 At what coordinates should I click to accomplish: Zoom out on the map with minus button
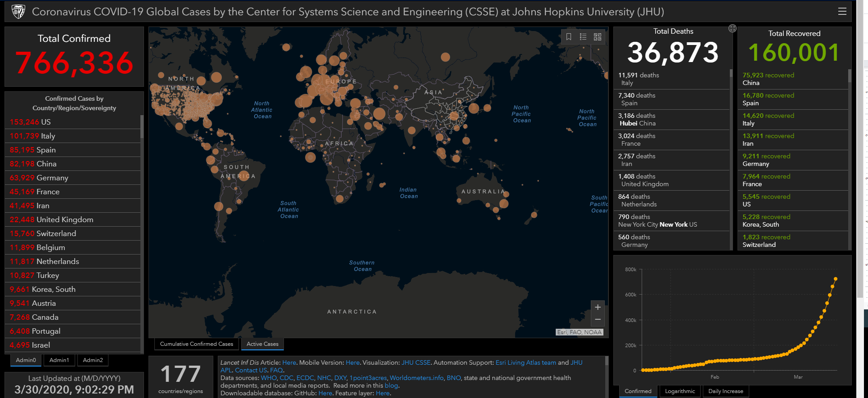pyautogui.click(x=598, y=320)
